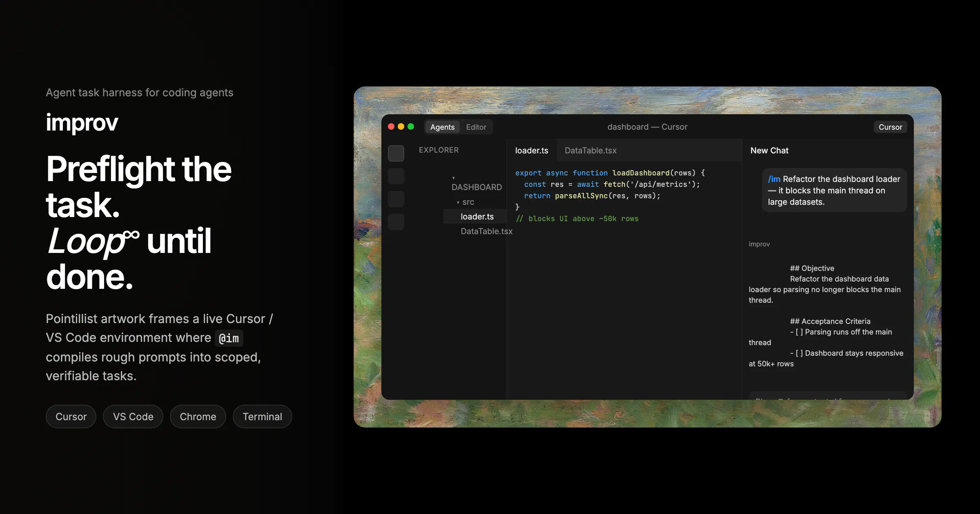
Task: Click the VS Code pill tag
Action: (x=133, y=417)
